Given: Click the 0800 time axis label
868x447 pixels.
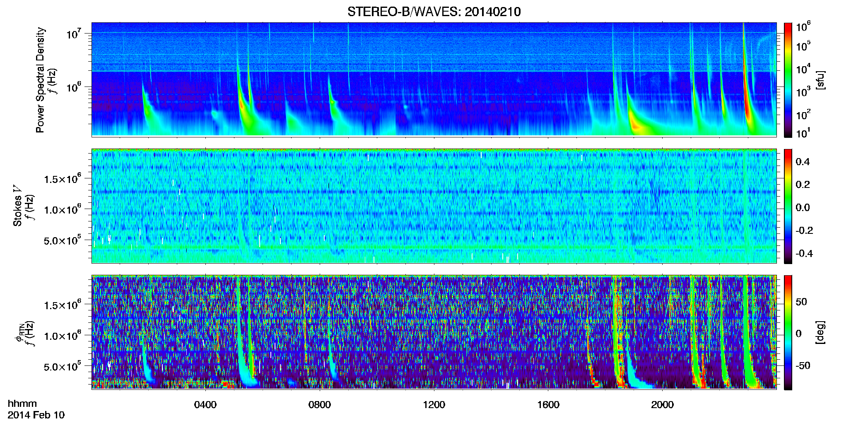Looking at the screenshot, I should click(x=320, y=404).
